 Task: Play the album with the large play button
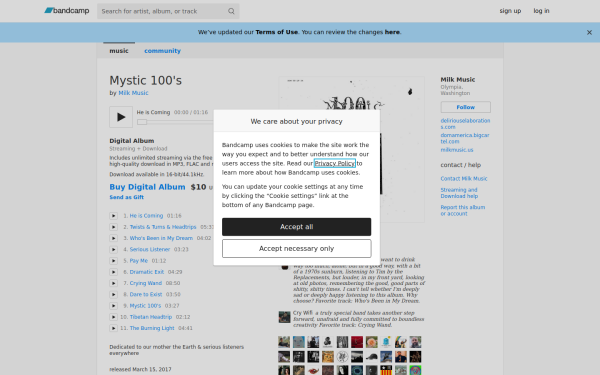(x=121, y=117)
